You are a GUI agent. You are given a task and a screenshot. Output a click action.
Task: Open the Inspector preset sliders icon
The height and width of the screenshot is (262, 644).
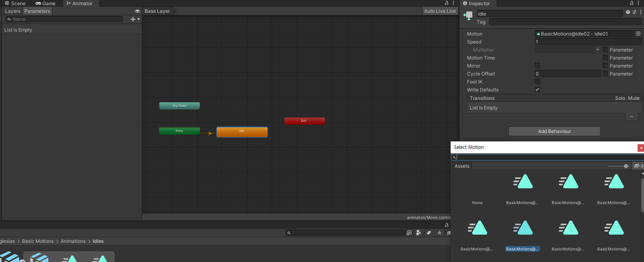pyautogui.click(x=634, y=12)
